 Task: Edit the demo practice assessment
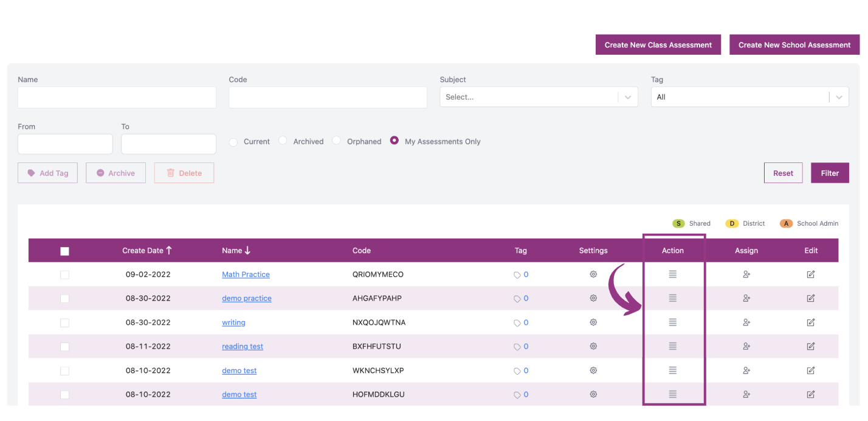click(811, 299)
